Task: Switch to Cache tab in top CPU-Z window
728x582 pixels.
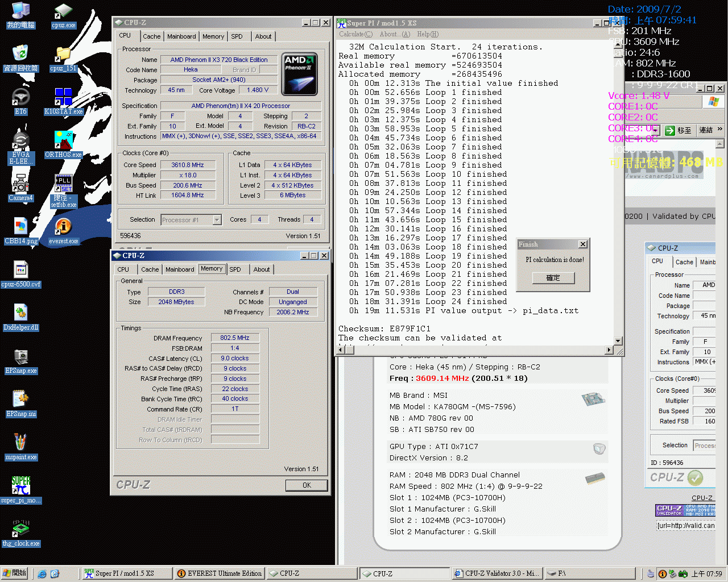Action: pos(151,36)
